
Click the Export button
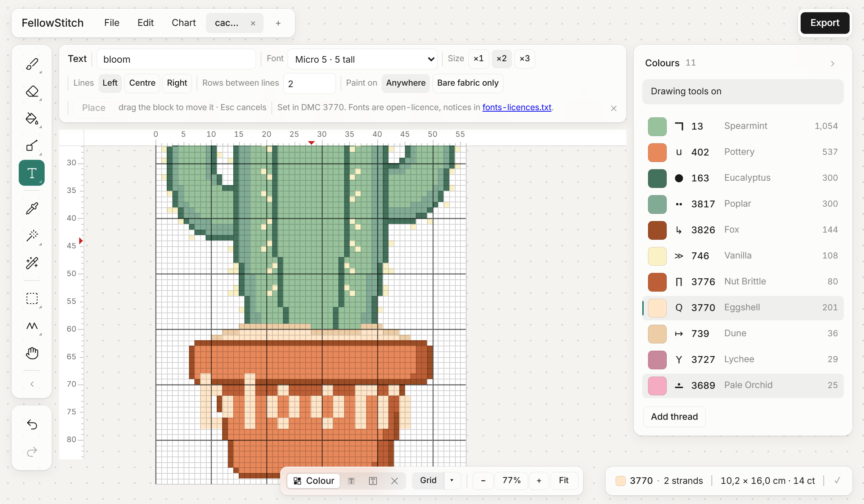pyautogui.click(x=825, y=23)
